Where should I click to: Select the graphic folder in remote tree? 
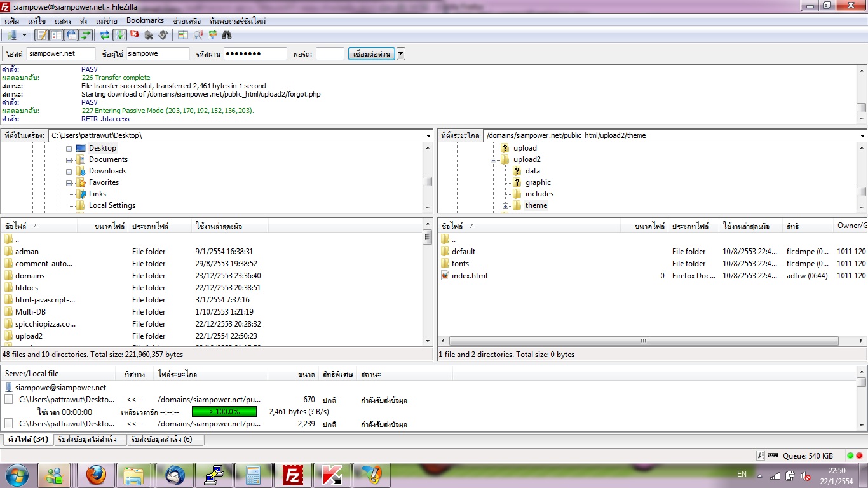coord(538,182)
